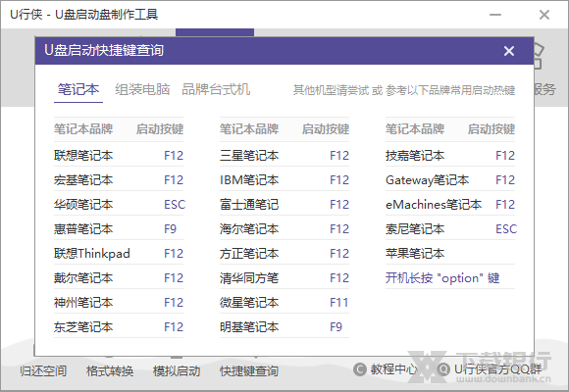Open the 品牌台式机 tab
Image resolution: width=569 pixels, height=392 pixels.
[216, 89]
